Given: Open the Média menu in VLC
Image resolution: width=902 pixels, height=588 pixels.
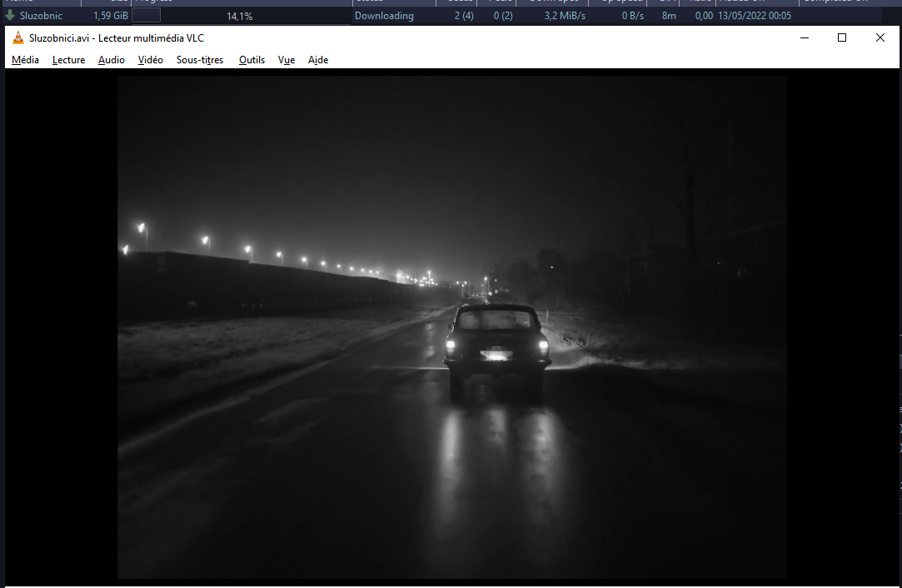Looking at the screenshot, I should pyautogui.click(x=25, y=60).
